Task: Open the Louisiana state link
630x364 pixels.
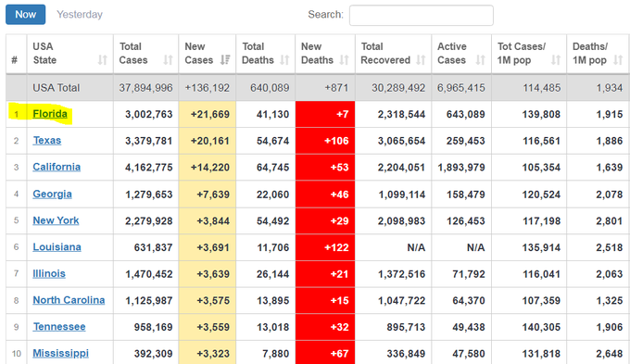Action: (57, 247)
